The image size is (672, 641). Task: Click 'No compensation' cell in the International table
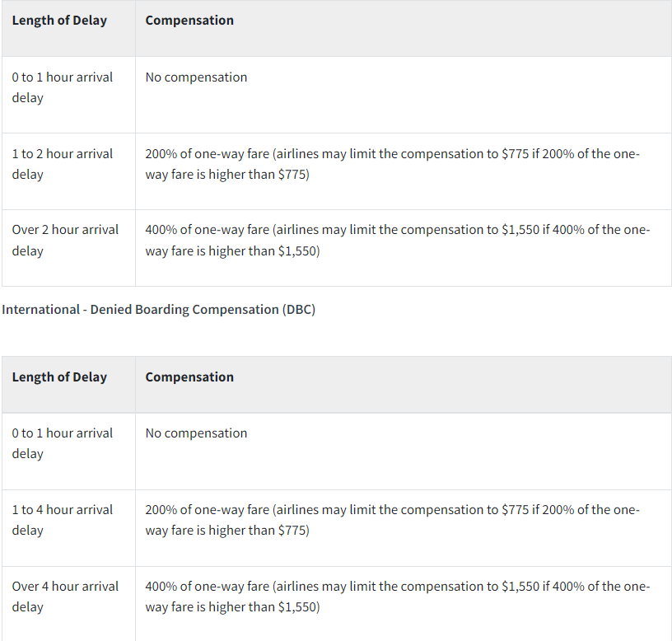coord(196,433)
